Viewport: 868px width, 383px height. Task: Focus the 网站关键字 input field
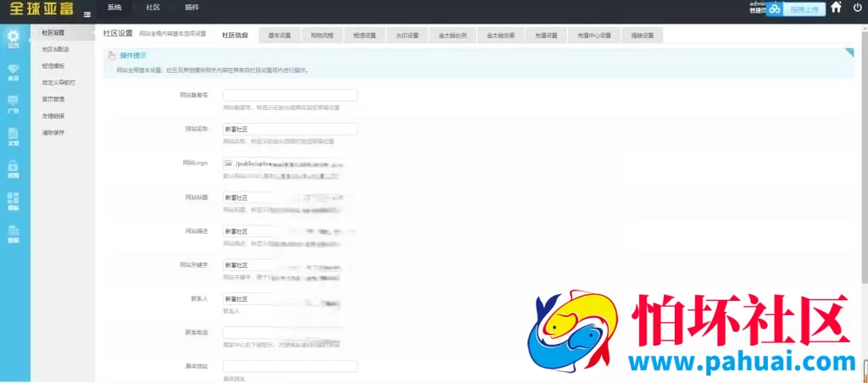click(290, 265)
